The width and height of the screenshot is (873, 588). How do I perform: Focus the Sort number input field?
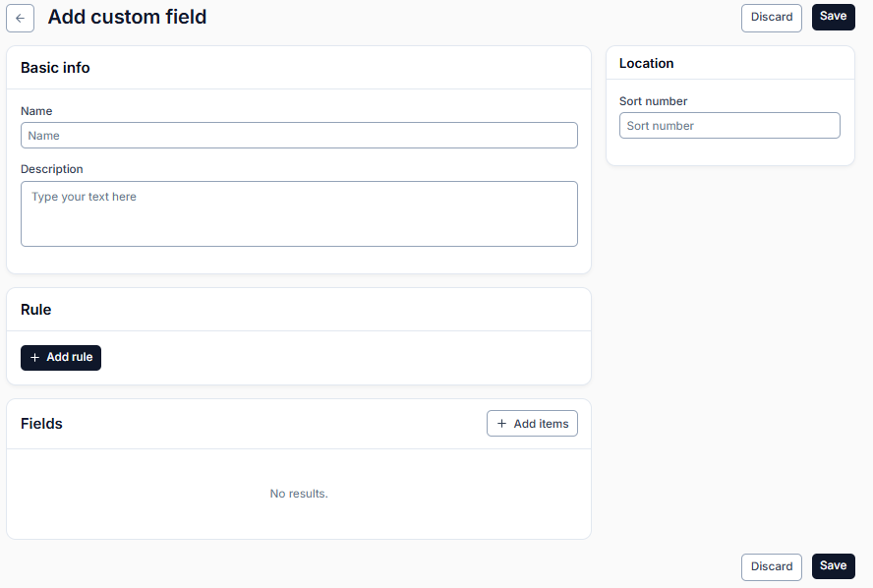729,126
